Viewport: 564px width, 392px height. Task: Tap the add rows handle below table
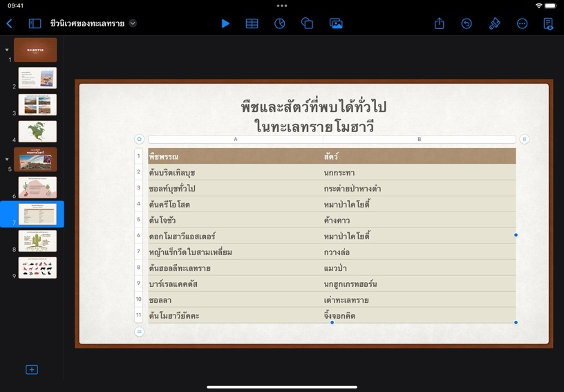pyautogui.click(x=139, y=332)
